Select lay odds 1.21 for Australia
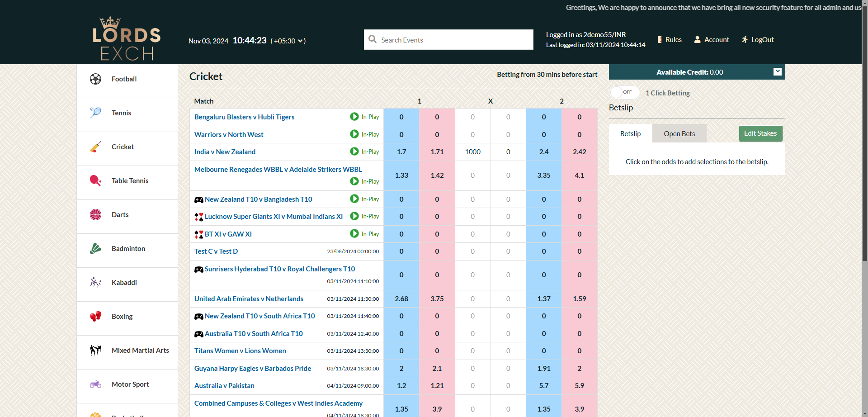Screen dimensions: 868x417 (437, 386)
